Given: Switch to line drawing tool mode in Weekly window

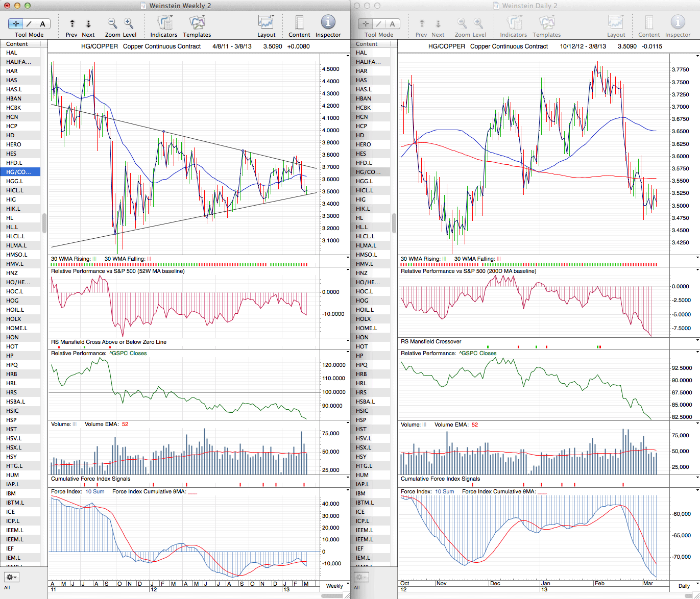Looking at the screenshot, I should coord(29,23).
